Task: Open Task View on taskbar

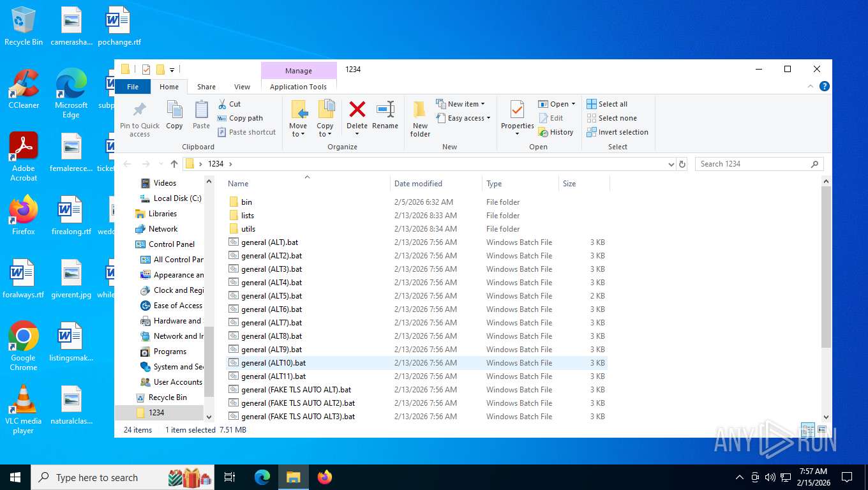Action: pyautogui.click(x=230, y=477)
